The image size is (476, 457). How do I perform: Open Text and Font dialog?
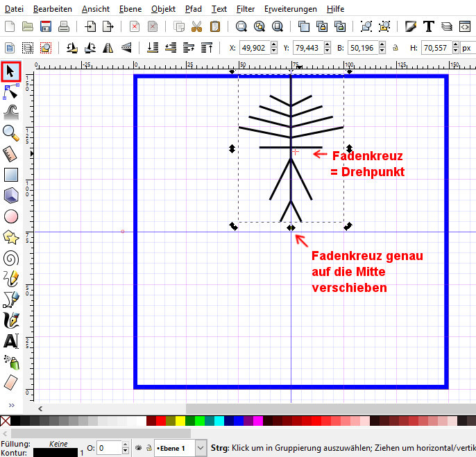(429, 26)
